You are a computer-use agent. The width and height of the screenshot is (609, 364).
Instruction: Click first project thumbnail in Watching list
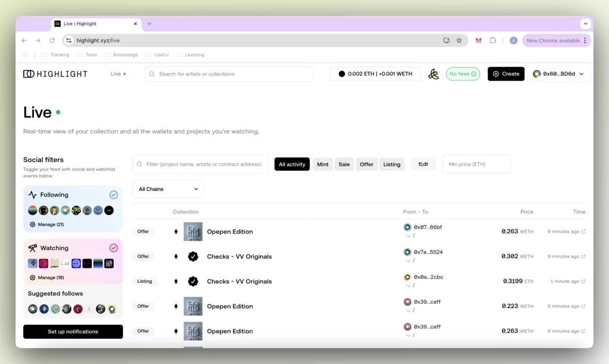(32, 263)
